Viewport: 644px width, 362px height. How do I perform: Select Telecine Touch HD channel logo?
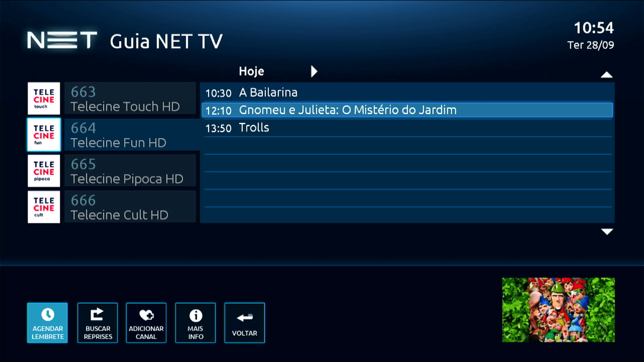click(44, 98)
